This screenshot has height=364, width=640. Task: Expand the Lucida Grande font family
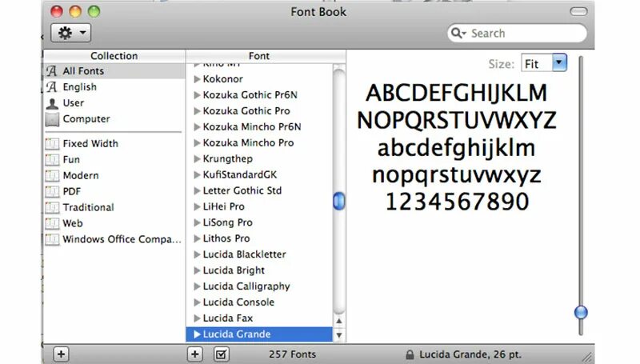197,334
